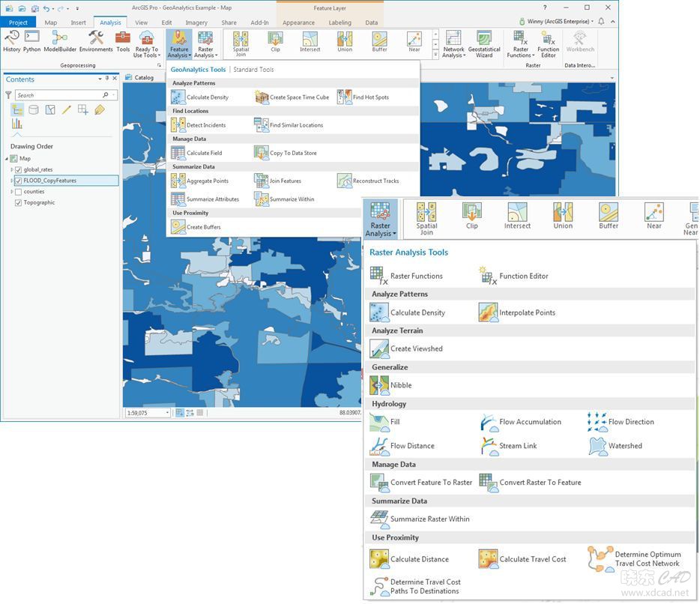Viewport: 700px width, 604px height.
Task: Uncheck the Topographic basemap layer
Action: tap(18, 202)
